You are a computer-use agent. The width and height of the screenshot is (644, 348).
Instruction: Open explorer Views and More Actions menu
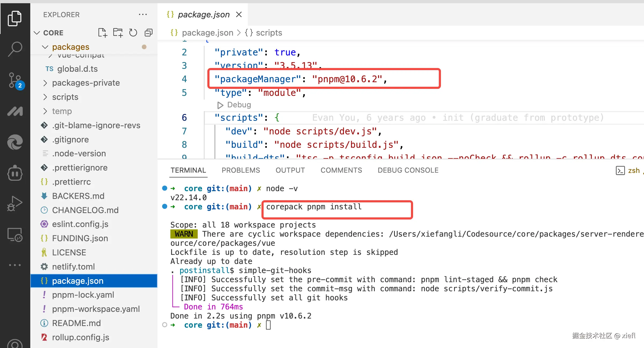coord(143,14)
